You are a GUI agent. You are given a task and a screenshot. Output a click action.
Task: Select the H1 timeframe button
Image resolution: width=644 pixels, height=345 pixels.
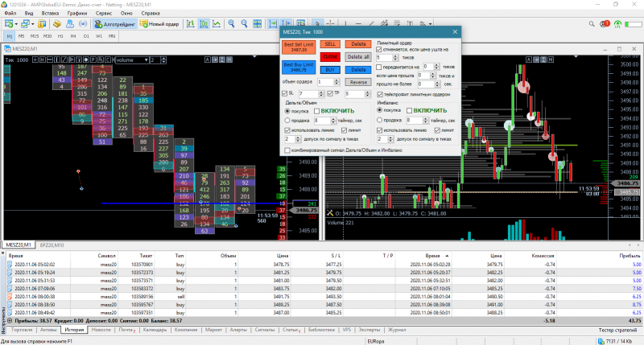click(60, 36)
